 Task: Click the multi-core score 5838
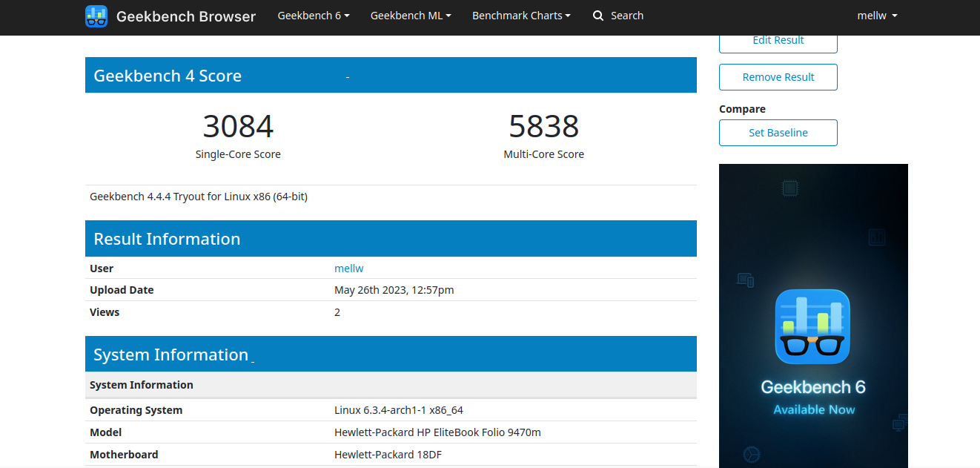543,126
